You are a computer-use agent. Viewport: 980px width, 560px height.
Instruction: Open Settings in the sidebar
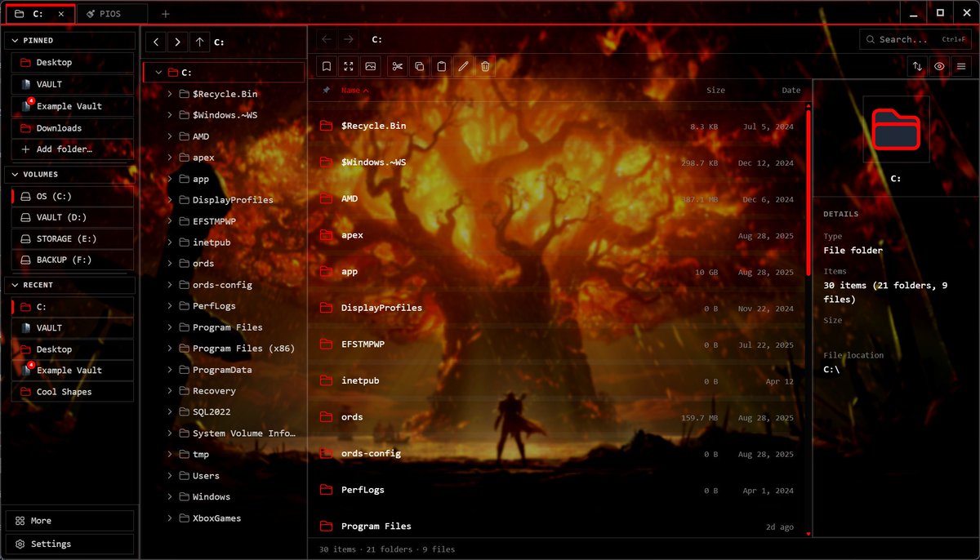tap(70, 544)
